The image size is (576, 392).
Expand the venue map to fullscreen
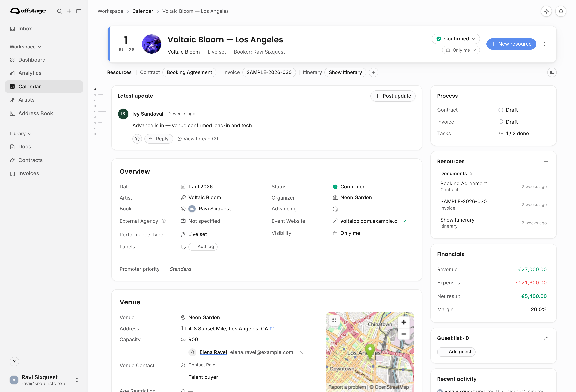coord(334,320)
